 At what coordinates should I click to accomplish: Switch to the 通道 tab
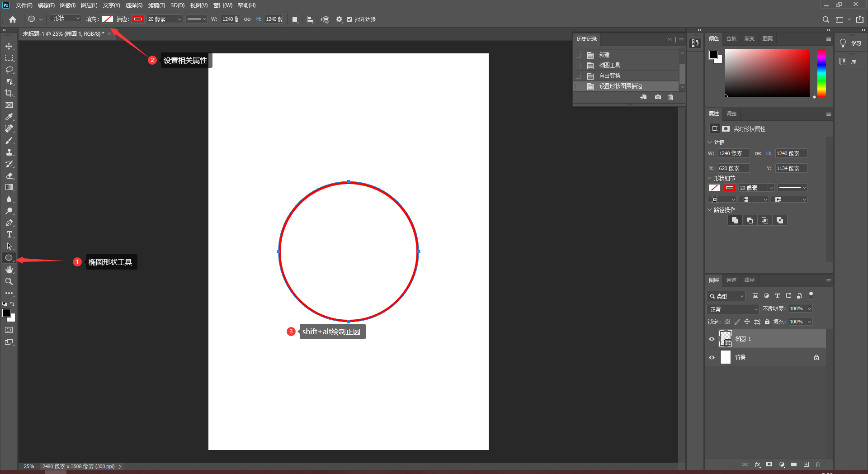731,280
